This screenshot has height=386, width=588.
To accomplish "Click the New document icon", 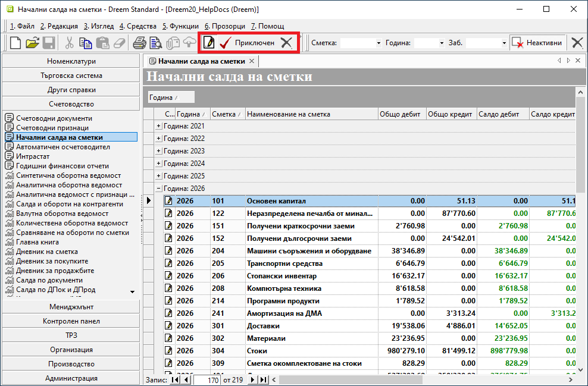I will pyautogui.click(x=15, y=43).
